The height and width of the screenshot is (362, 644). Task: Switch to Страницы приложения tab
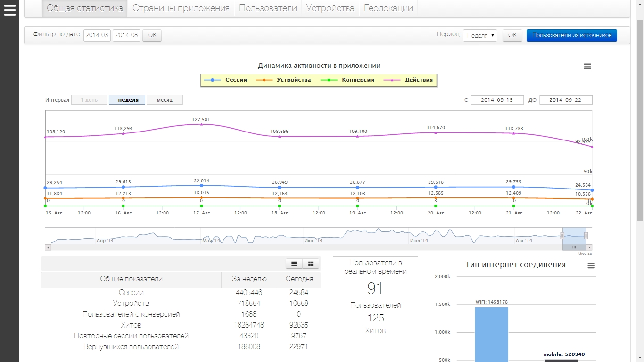(181, 8)
